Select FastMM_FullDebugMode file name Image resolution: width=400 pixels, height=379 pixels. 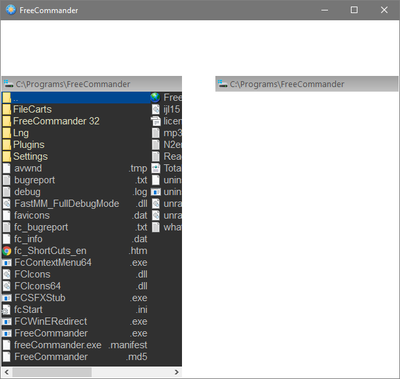coord(67,204)
